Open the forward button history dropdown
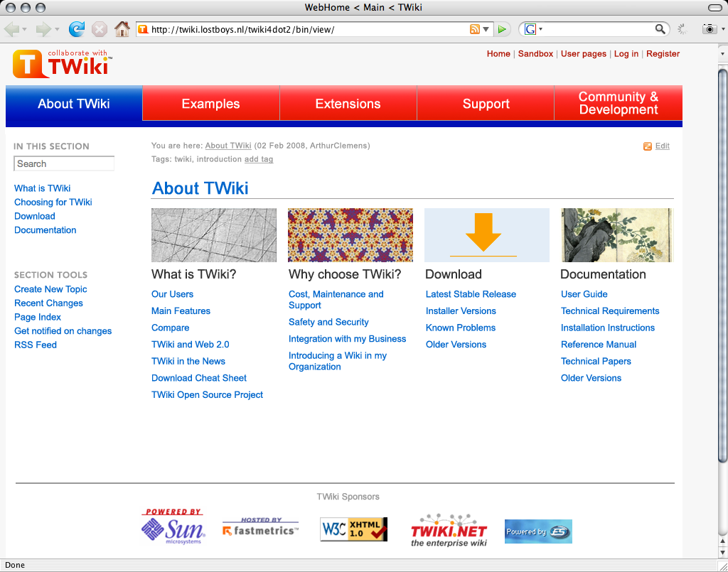 click(x=57, y=29)
